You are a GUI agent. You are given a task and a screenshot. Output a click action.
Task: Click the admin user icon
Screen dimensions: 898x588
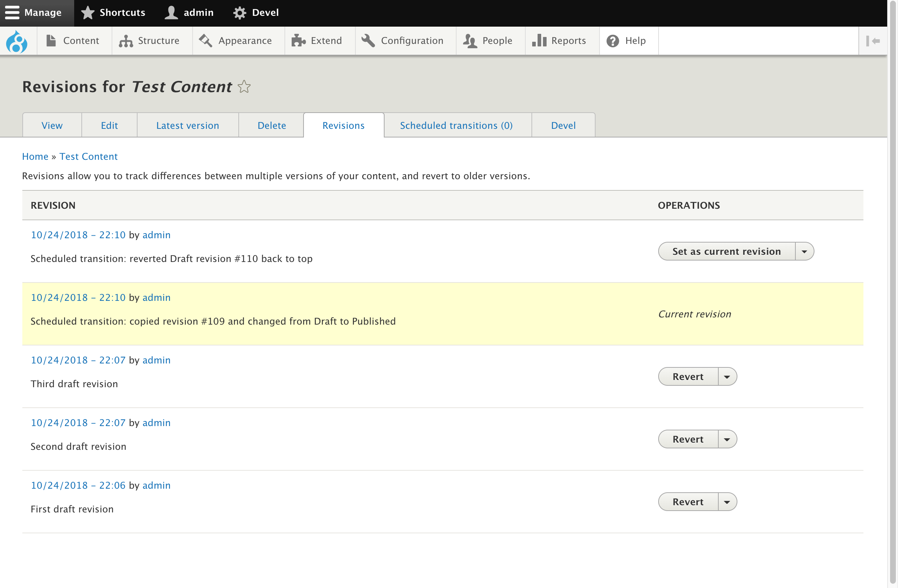pyautogui.click(x=171, y=13)
